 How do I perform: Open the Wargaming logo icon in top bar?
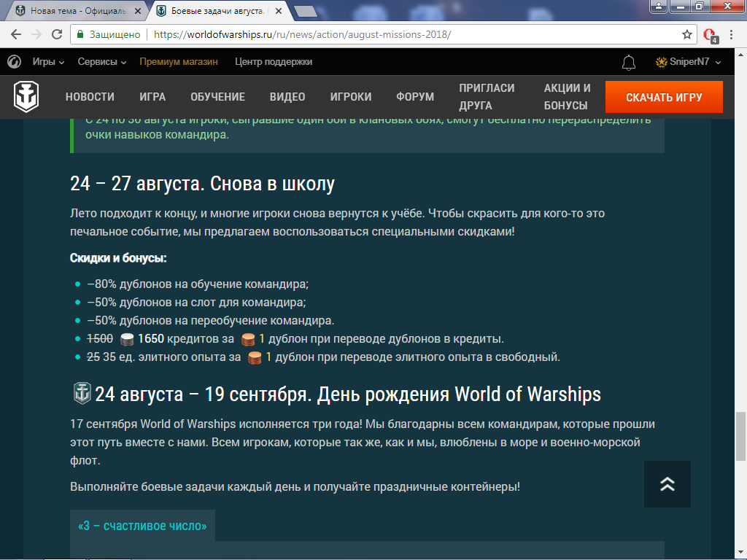point(15,61)
